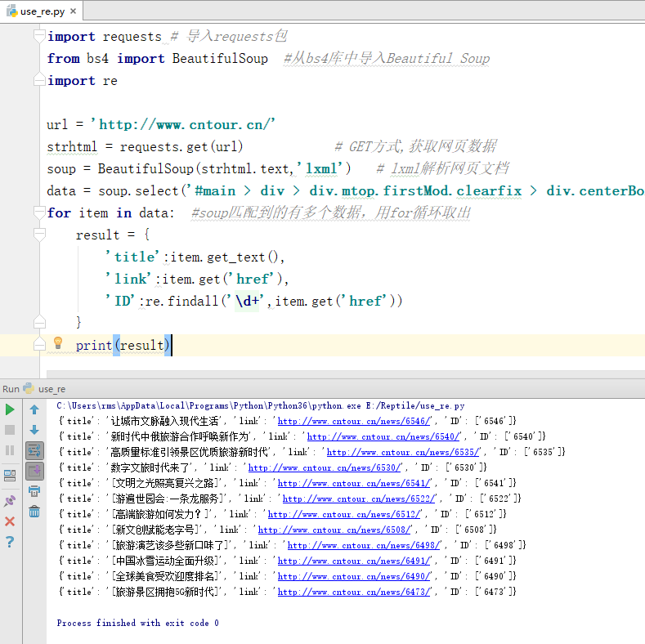Screen dimensions: 645x644
Task: Click the Python file icon on use_re.py tab
Action: [x=11, y=11]
